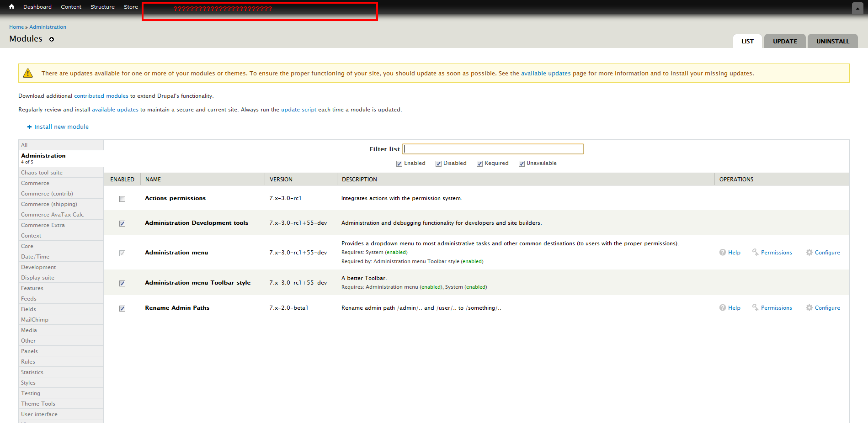Enable the Actions permissions module checkbox
The height and width of the screenshot is (423, 868).
[x=122, y=199]
